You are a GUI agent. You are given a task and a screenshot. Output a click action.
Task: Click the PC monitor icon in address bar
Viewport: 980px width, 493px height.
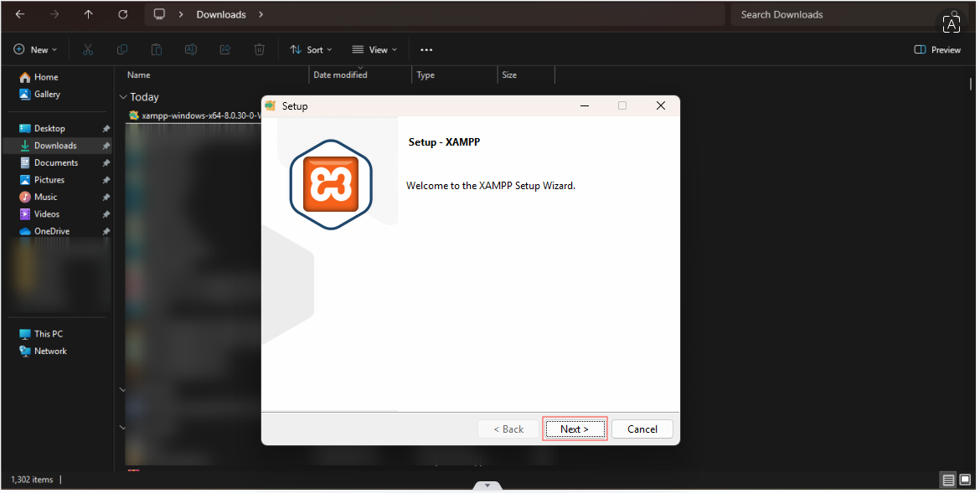coord(159,14)
